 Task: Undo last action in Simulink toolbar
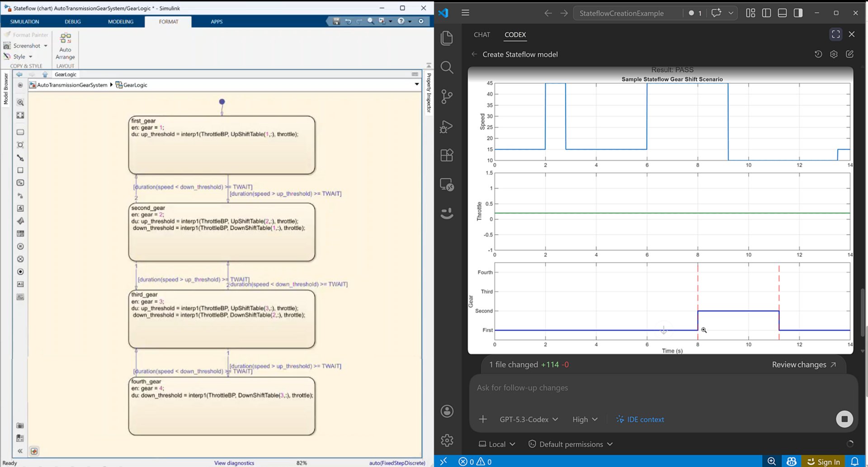pos(348,21)
